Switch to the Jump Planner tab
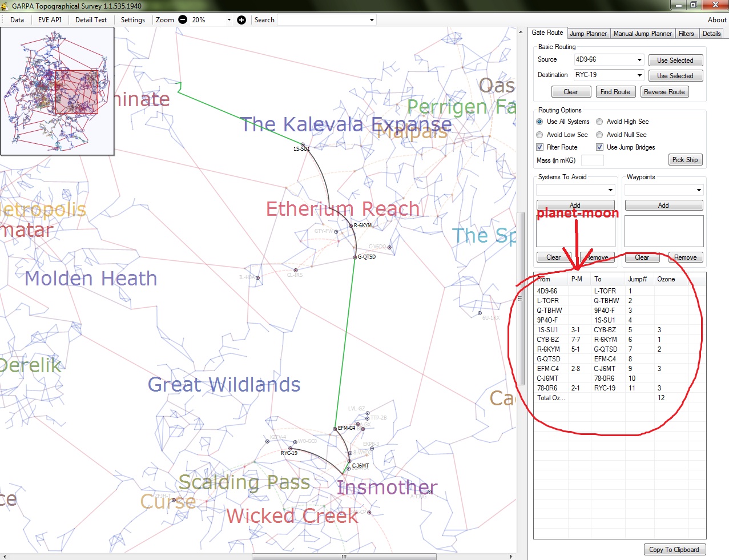The height and width of the screenshot is (560, 729). click(588, 34)
